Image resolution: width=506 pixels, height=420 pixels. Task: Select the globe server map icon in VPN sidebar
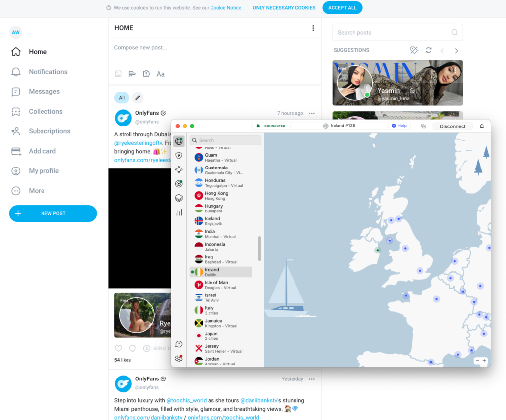pos(179,141)
